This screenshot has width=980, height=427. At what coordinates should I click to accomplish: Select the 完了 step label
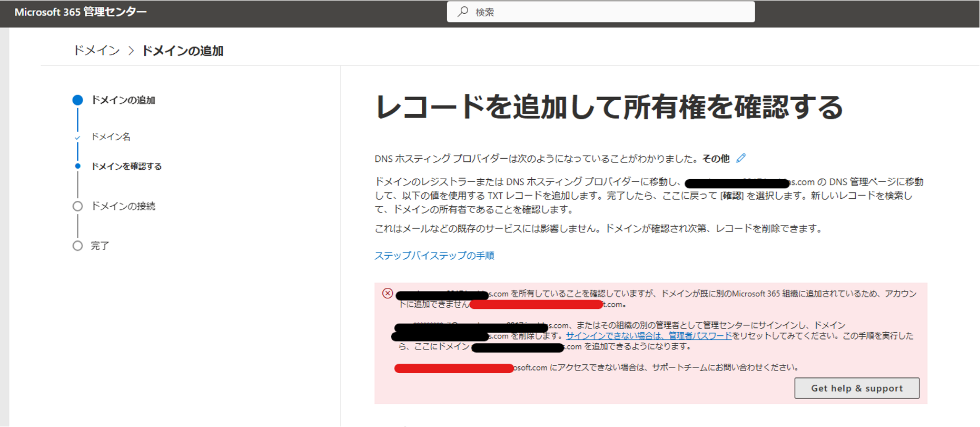click(100, 246)
